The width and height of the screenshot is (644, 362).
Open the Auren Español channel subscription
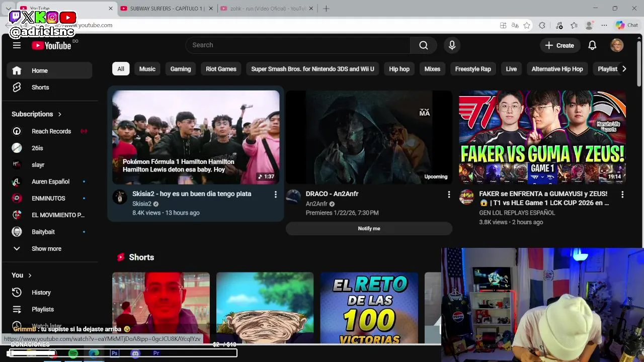49,182
